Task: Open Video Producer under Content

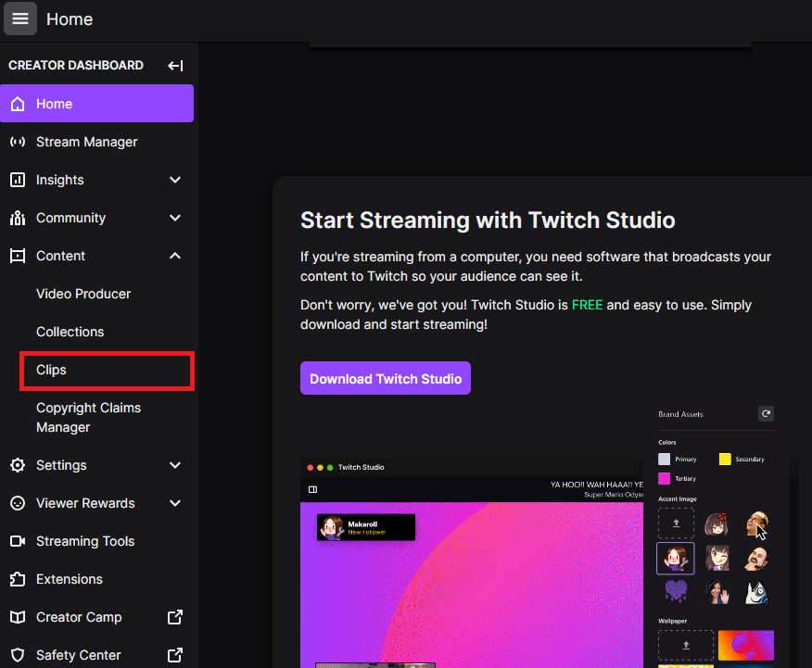Action: (x=83, y=294)
